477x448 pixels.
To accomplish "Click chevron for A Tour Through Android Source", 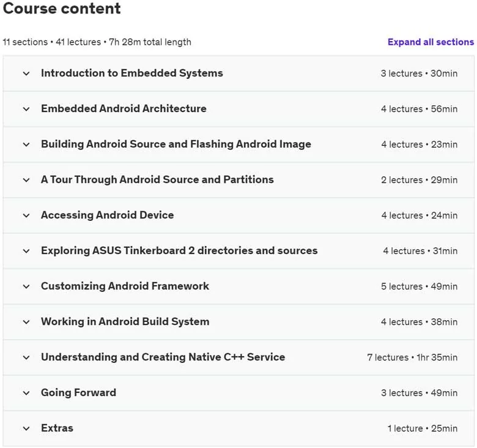I will (x=26, y=180).
